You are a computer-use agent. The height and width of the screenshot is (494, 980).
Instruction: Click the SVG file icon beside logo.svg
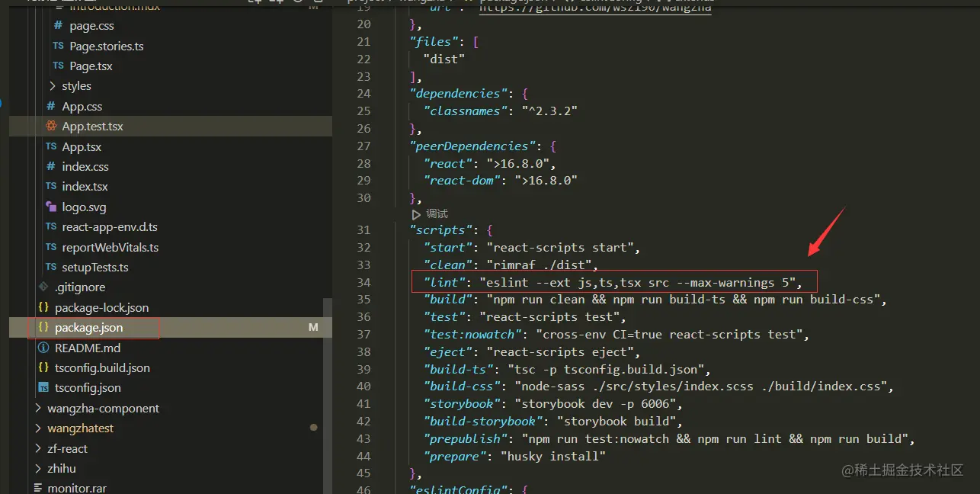click(51, 207)
